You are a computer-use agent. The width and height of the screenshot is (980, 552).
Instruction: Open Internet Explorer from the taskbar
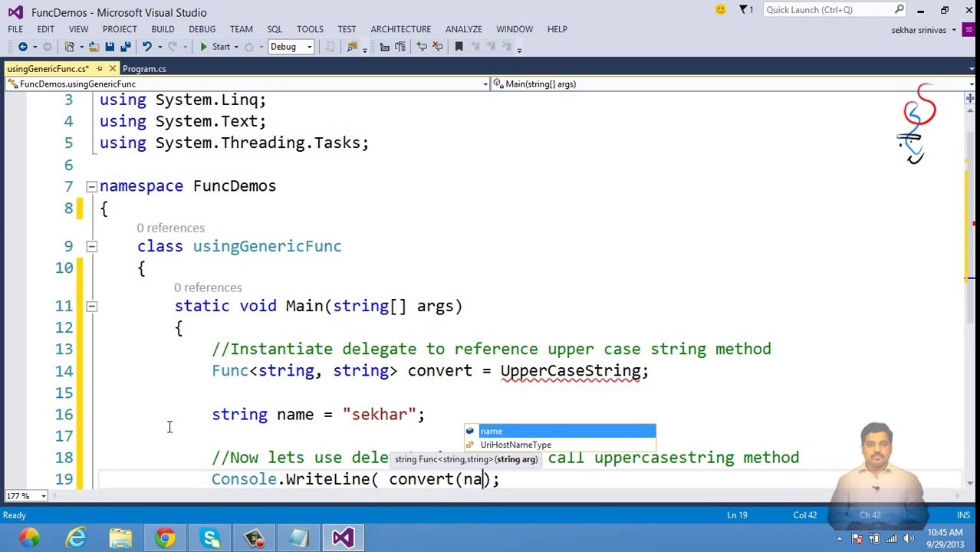pos(76,537)
